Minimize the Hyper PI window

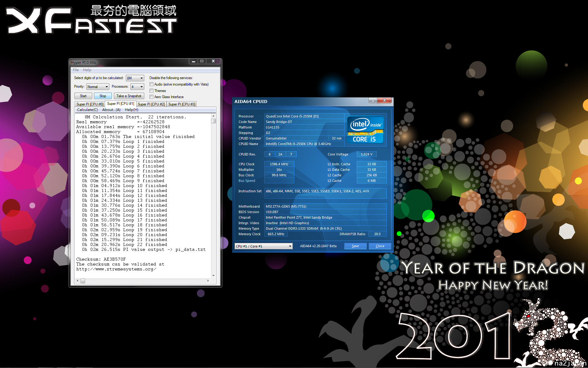[193, 61]
